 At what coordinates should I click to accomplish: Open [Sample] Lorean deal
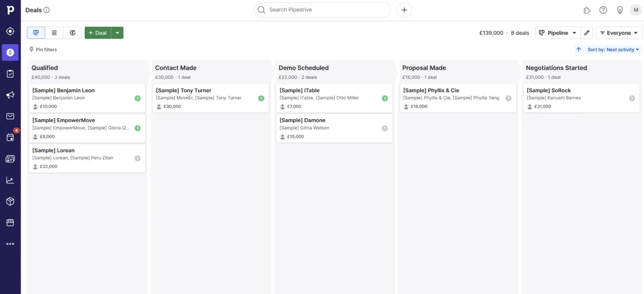87,158
